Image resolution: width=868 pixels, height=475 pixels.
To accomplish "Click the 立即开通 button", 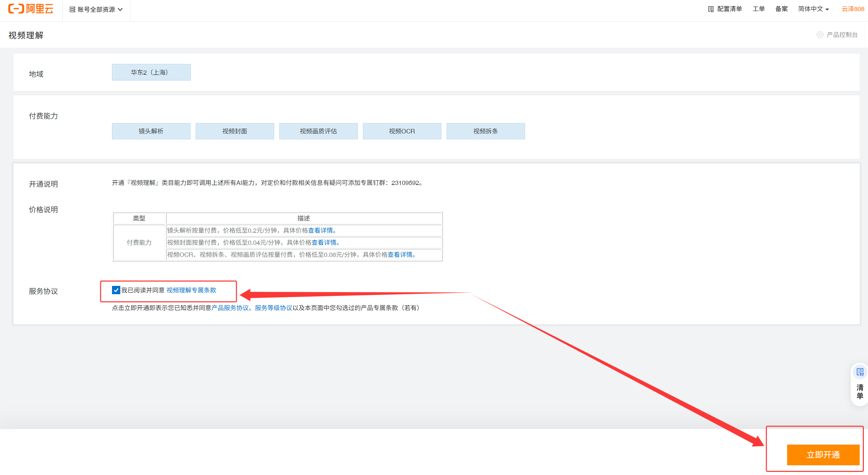I will tap(823, 455).
